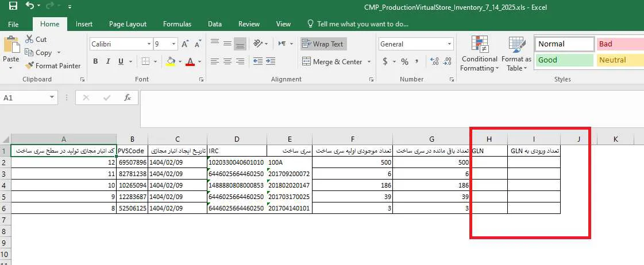Apply the yellow Fill Color swatch
The height and width of the screenshot is (265, 644).
[x=170, y=62]
